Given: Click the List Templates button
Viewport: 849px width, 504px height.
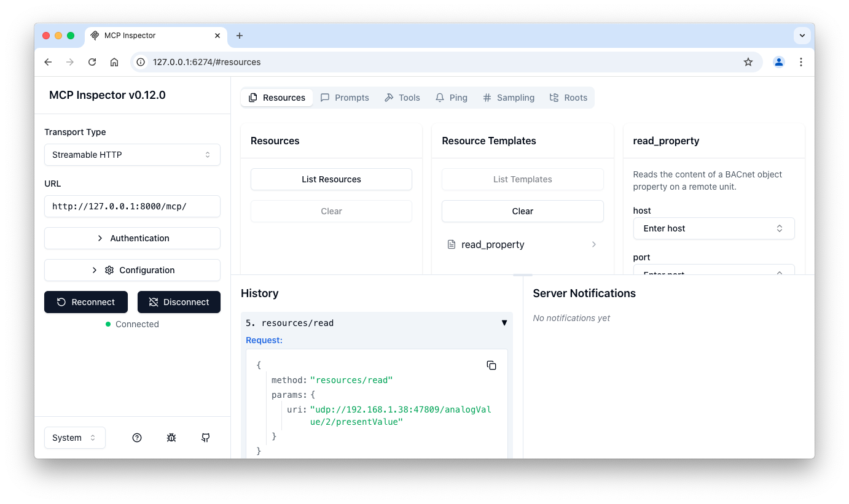Looking at the screenshot, I should (x=523, y=179).
